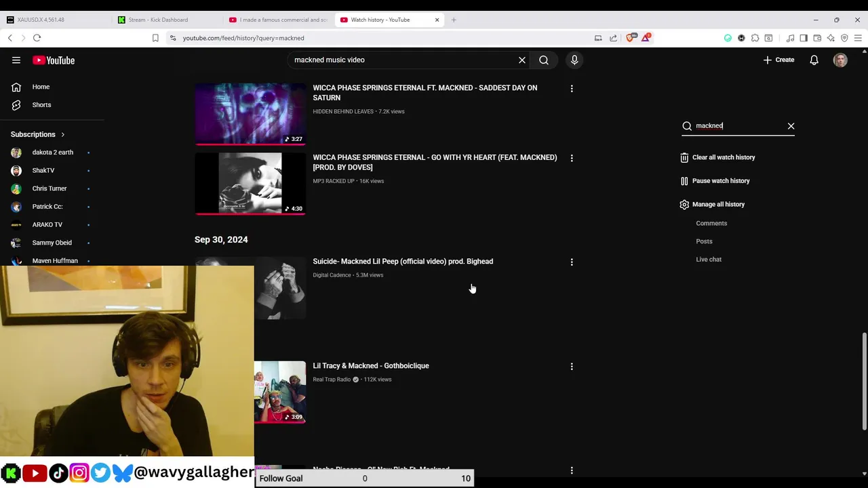Image resolution: width=868 pixels, height=488 pixels.
Task: Open the Brave Rewards triangle icon
Action: (x=645, y=38)
